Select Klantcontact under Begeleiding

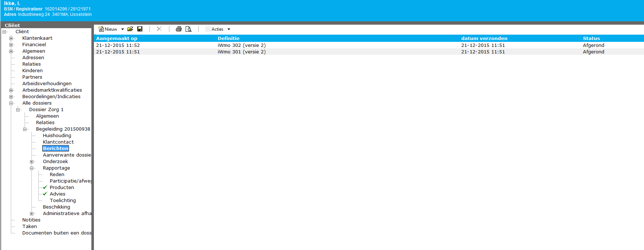58,142
